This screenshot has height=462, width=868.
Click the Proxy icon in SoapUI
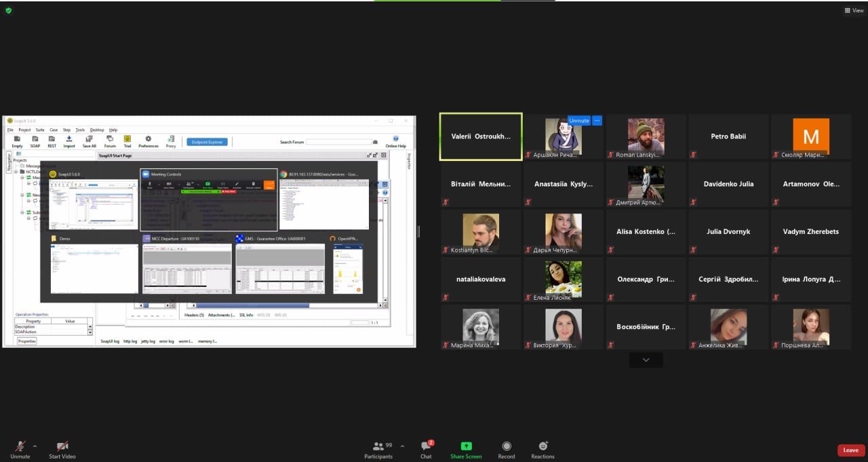click(171, 141)
